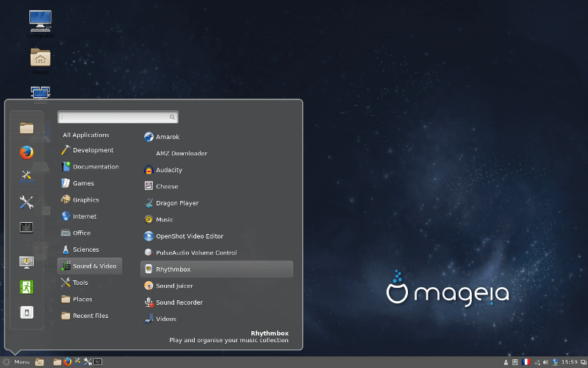Viewport: 588px width, 368px height.
Task: Select the Games category
Action: (x=83, y=183)
